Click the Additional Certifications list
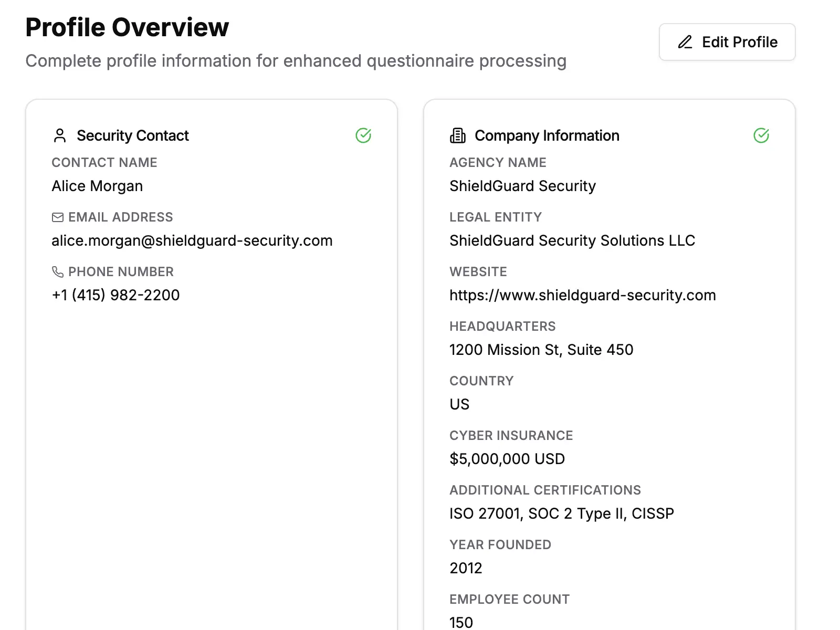The height and width of the screenshot is (630, 840). click(x=561, y=513)
